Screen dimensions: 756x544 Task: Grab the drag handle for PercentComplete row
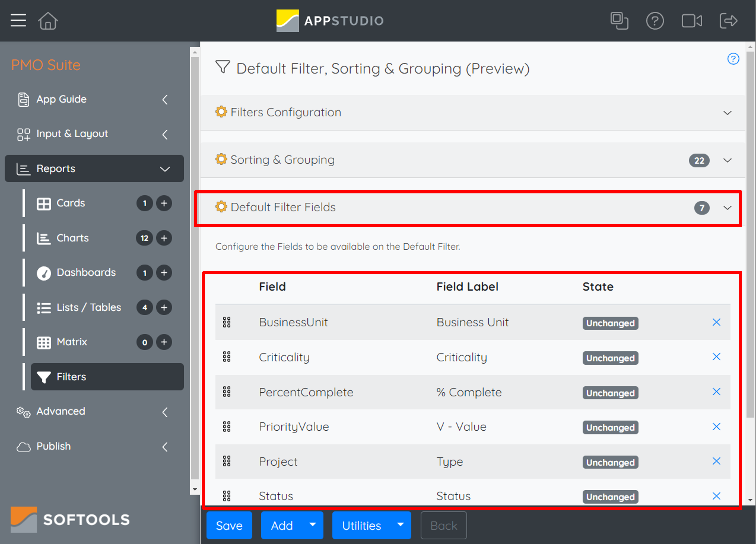point(227,392)
